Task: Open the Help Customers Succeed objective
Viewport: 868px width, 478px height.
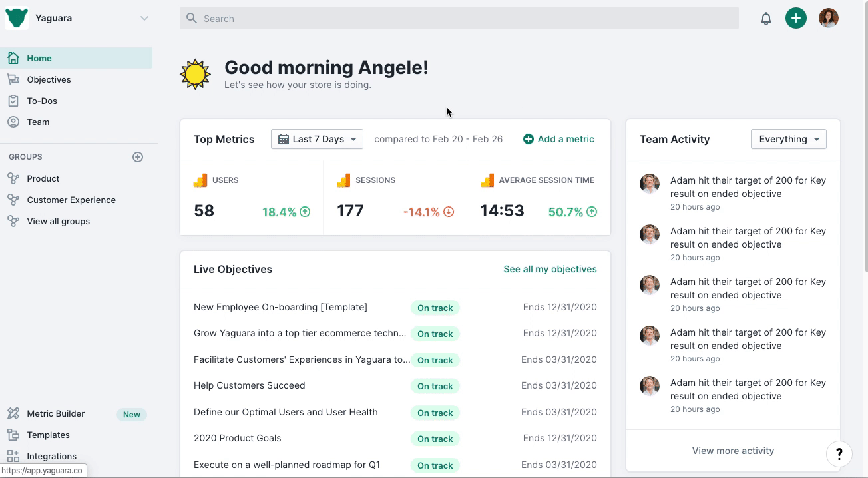Action: click(250, 385)
